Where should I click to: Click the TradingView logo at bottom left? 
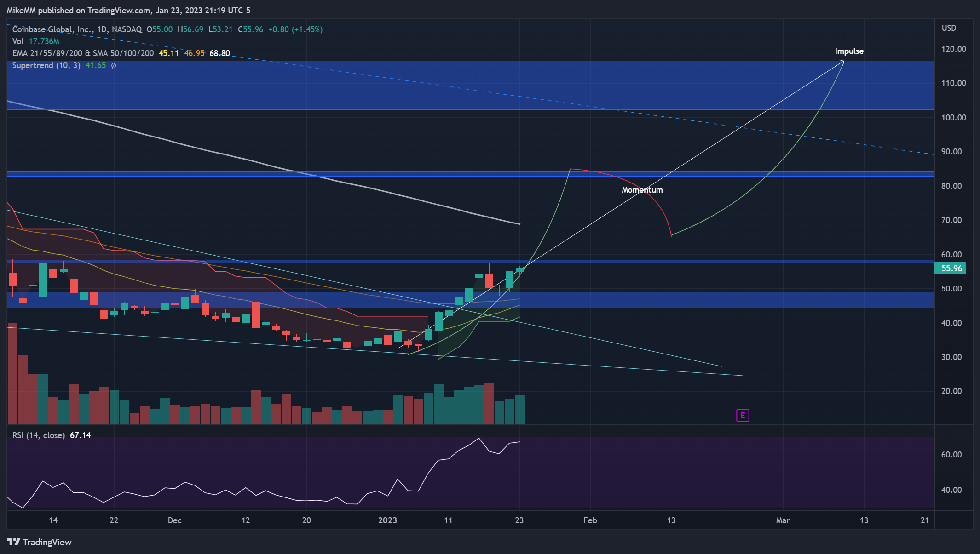pos(39,542)
